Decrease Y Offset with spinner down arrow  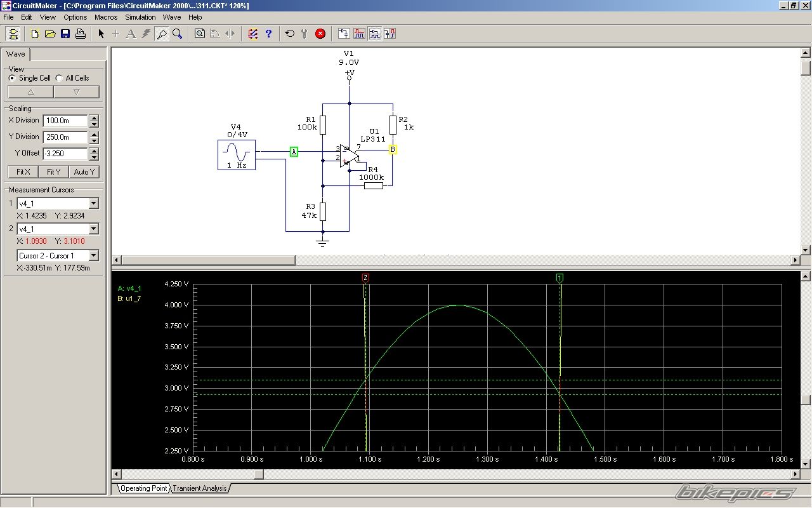coord(94,157)
